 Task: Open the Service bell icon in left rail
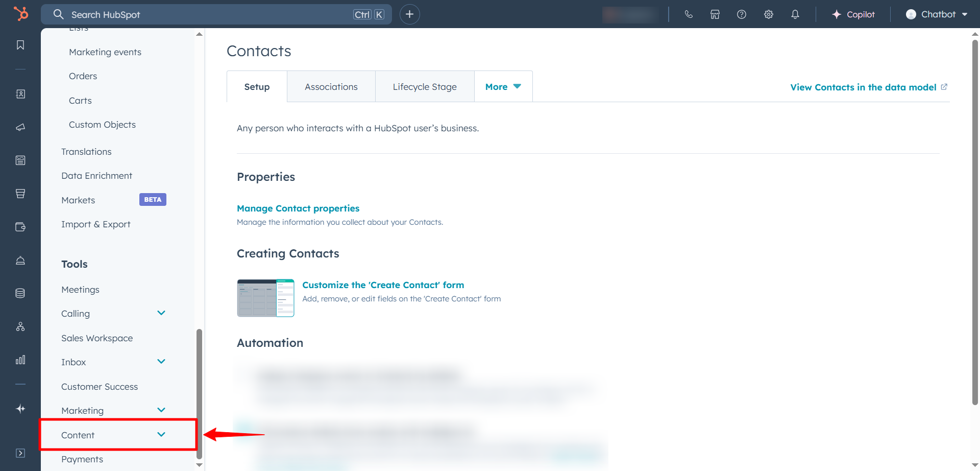click(x=20, y=260)
